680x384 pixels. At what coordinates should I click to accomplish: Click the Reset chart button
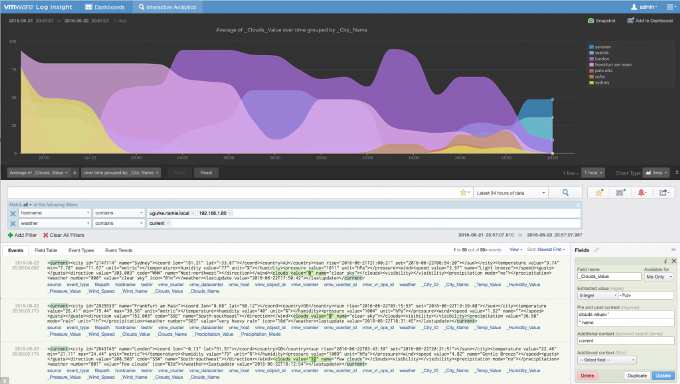(206, 173)
